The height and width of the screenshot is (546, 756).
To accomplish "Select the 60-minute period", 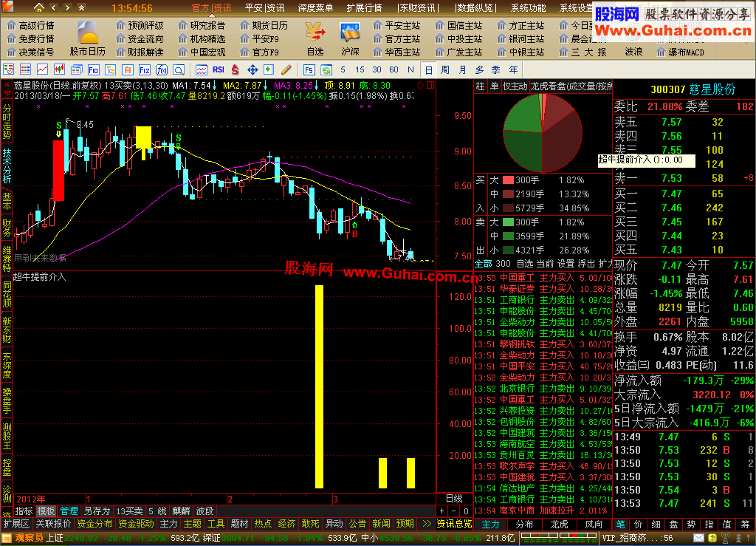I will (394, 70).
